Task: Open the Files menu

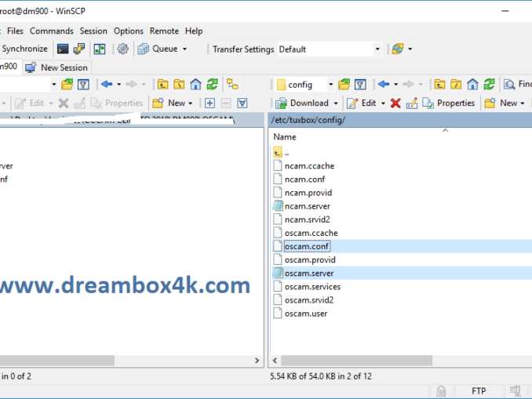Action: [x=15, y=31]
